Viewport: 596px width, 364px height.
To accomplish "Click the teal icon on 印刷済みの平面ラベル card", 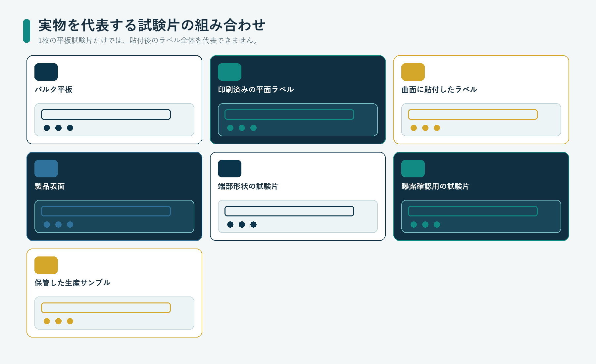I will (x=229, y=72).
